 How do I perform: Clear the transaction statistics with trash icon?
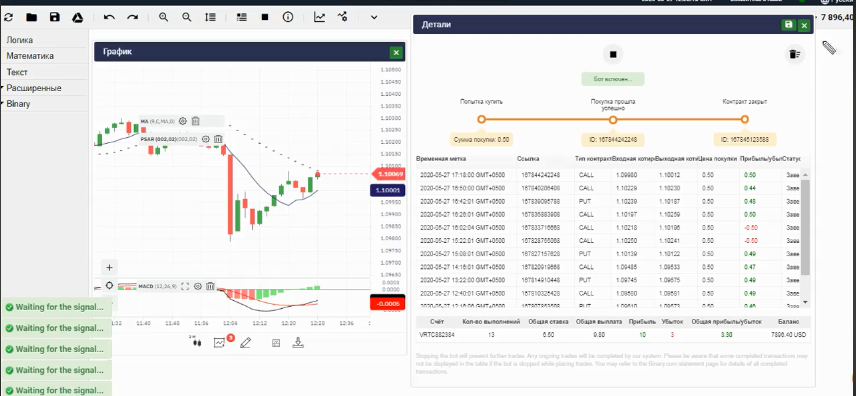(794, 54)
